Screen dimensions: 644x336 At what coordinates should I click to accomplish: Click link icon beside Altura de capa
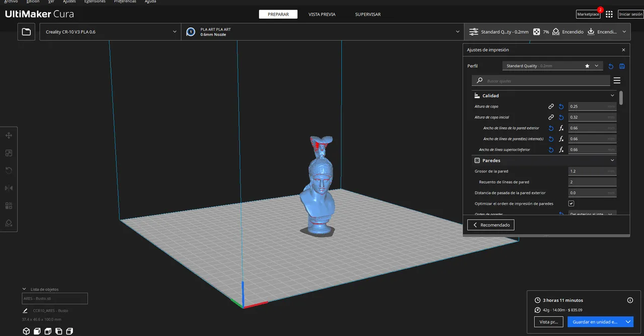[x=551, y=107]
